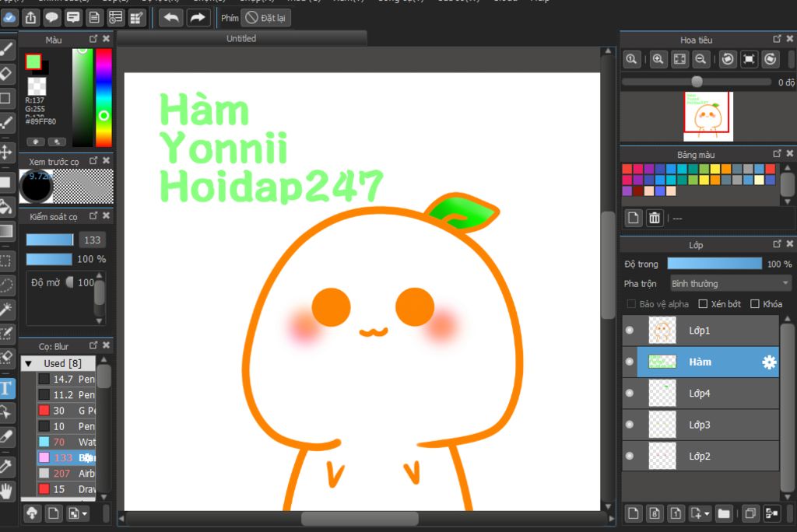Close the Bảng màu panel
Image resolution: width=797 pixels, height=532 pixels.
point(789,153)
